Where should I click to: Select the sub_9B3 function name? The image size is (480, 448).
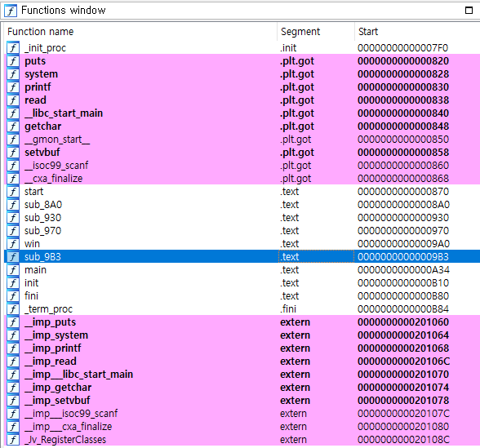point(42,257)
